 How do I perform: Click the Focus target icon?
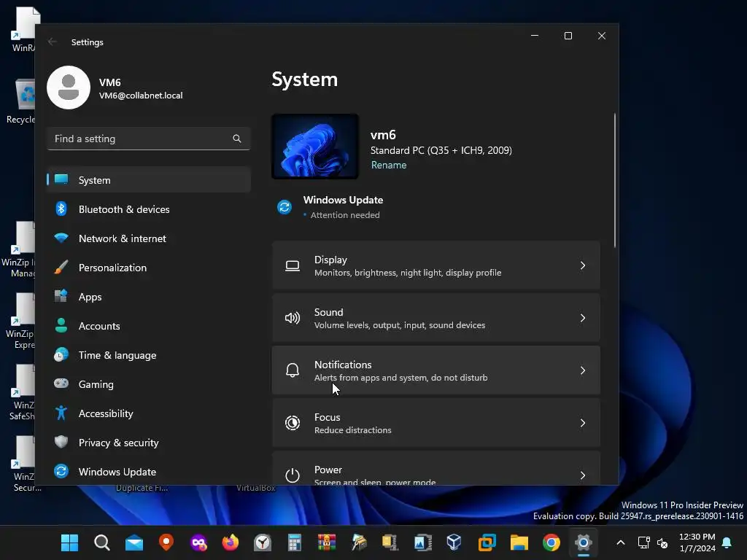click(x=293, y=422)
